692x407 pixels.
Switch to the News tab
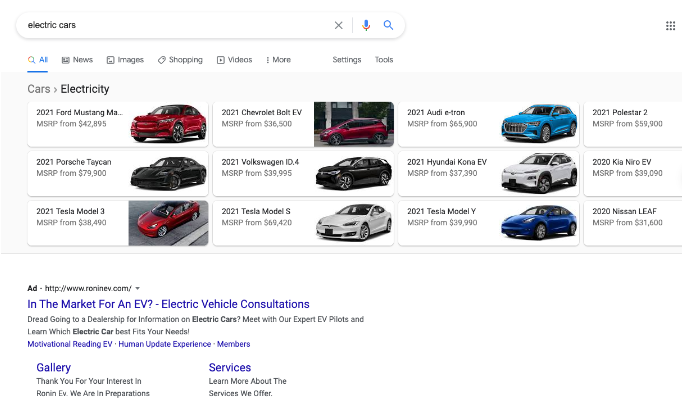(77, 60)
